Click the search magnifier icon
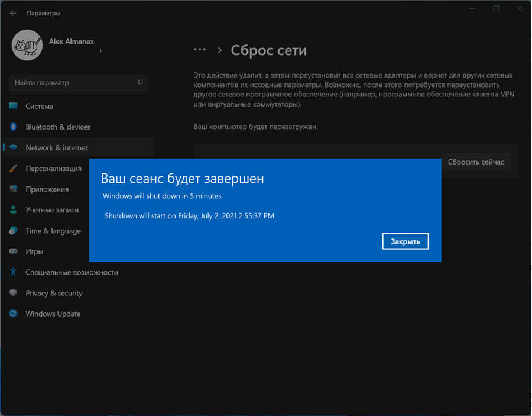The image size is (532, 416). click(x=140, y=82)
